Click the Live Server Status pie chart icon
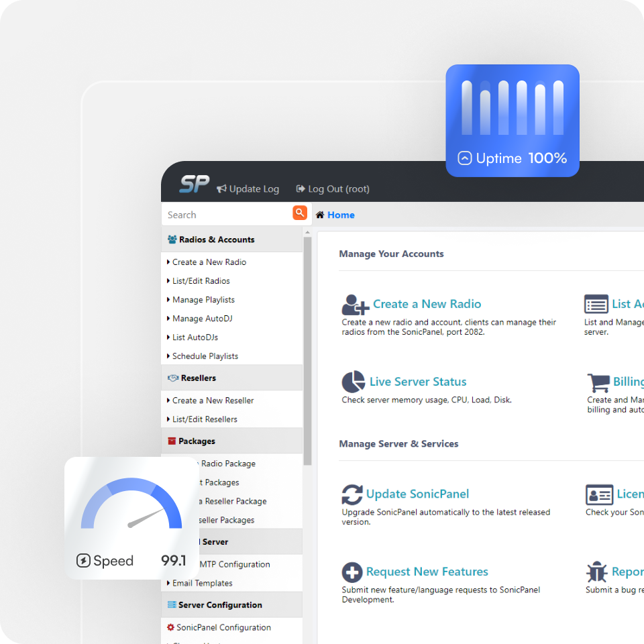Image resolution: width=644 pixels, height=644 pixels. (354, 382)
